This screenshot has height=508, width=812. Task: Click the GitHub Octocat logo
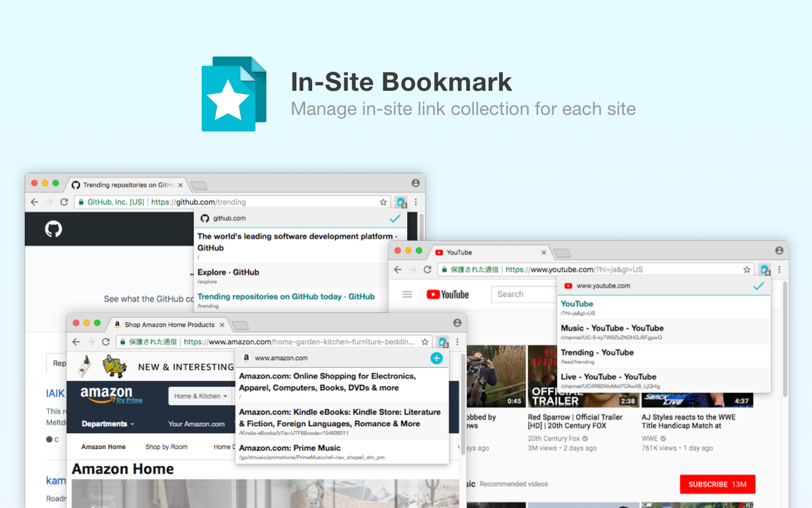(53, 229)
